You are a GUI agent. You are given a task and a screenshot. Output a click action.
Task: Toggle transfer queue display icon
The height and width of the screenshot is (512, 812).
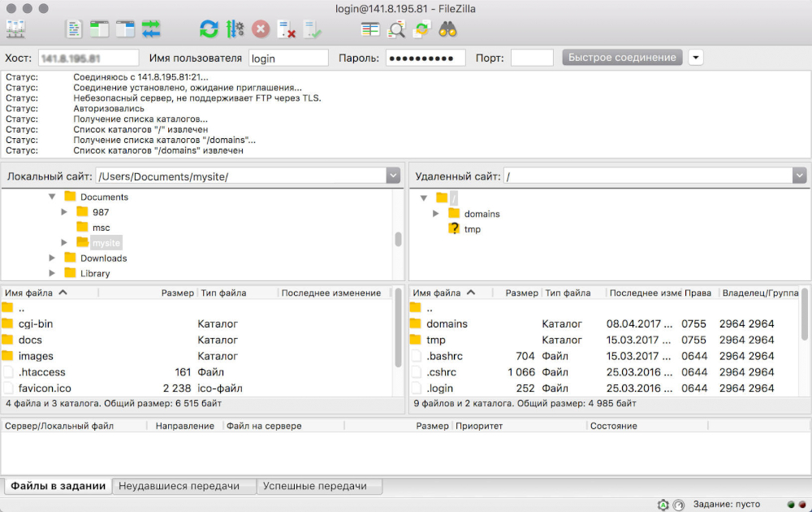(151, 29)
